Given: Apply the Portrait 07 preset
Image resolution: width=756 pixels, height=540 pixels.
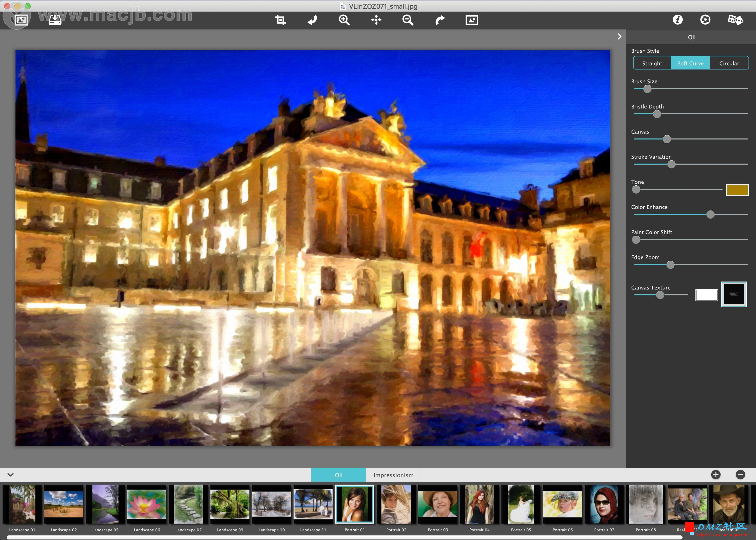Looking at the screenshot, I should pos(604,504).
